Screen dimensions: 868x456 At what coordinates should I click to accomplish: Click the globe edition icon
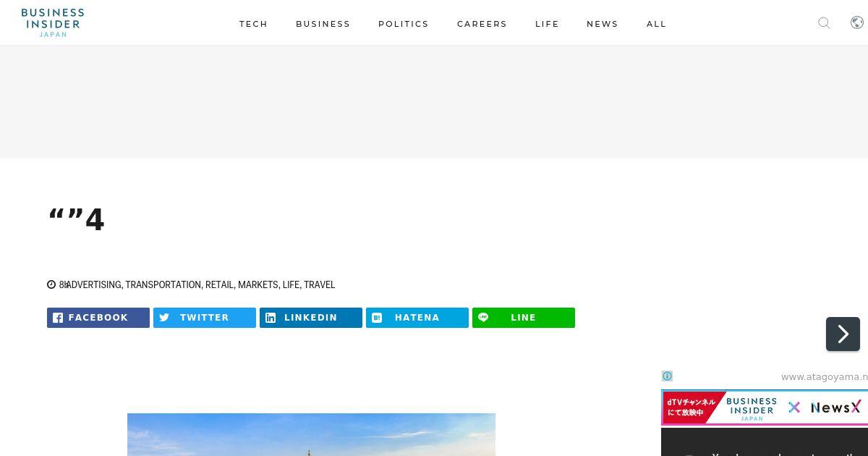(857, 22)
